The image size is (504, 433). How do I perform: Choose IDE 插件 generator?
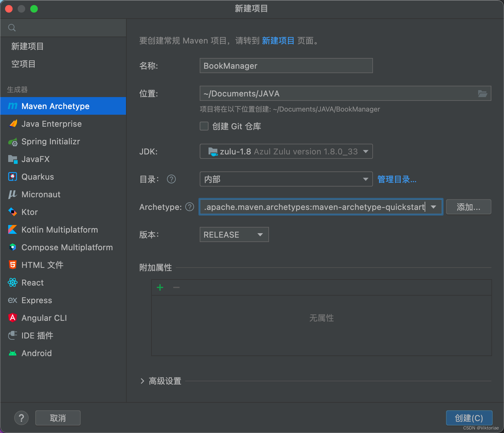[63, 336]
